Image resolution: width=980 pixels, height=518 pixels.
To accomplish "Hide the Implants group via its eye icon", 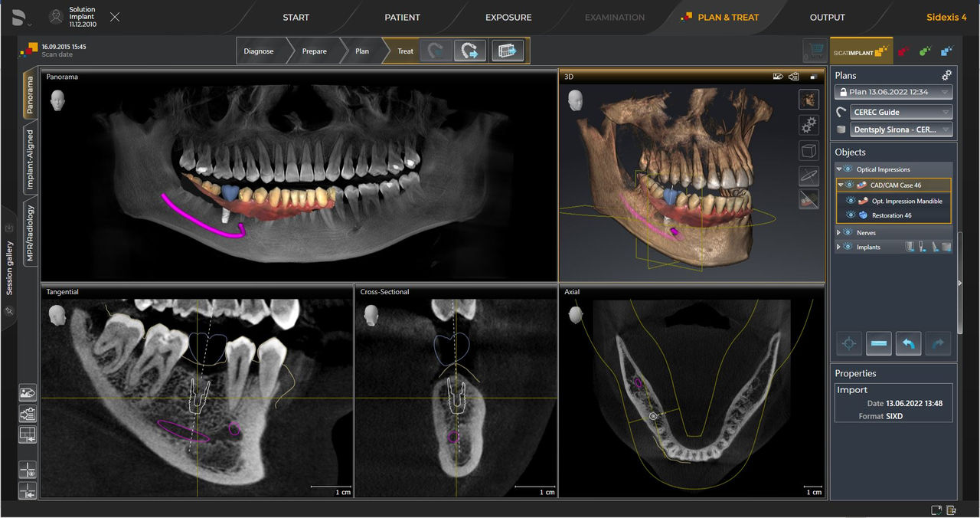I will pyautogui.click(x=848, y=247).
